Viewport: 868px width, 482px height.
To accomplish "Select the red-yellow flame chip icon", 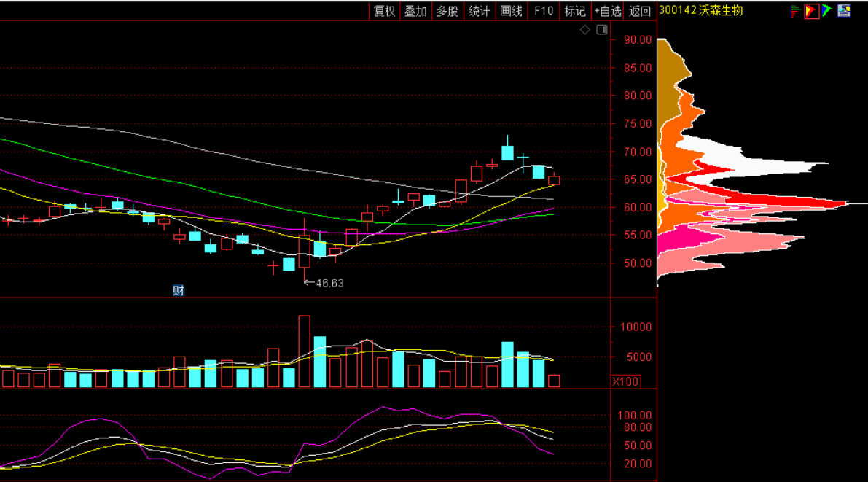I will 811,11.
